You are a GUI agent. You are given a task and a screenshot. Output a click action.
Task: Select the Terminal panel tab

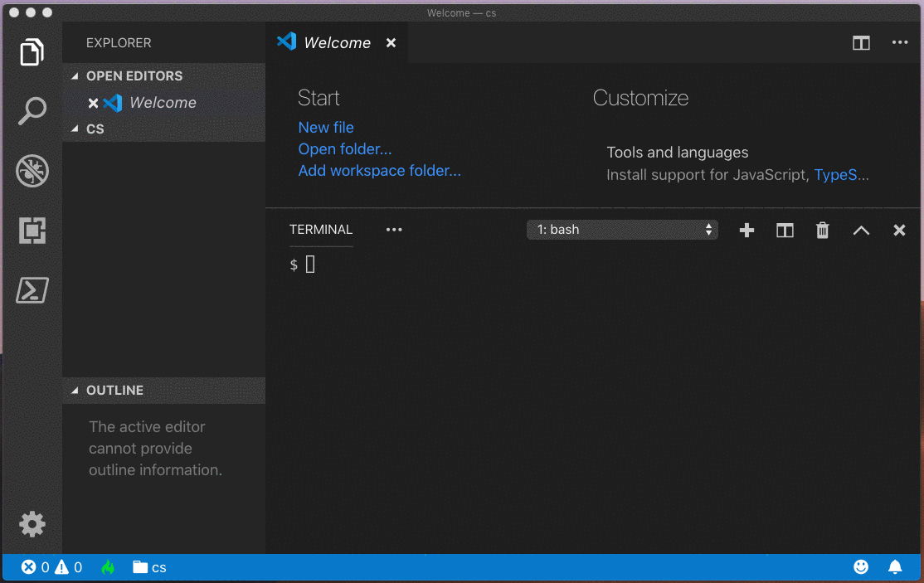point(320,230)
